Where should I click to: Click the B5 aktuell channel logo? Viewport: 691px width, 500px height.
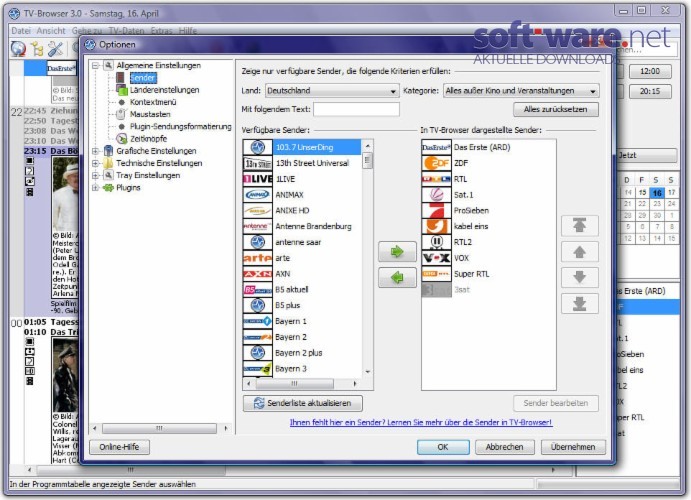pos(258,290)
